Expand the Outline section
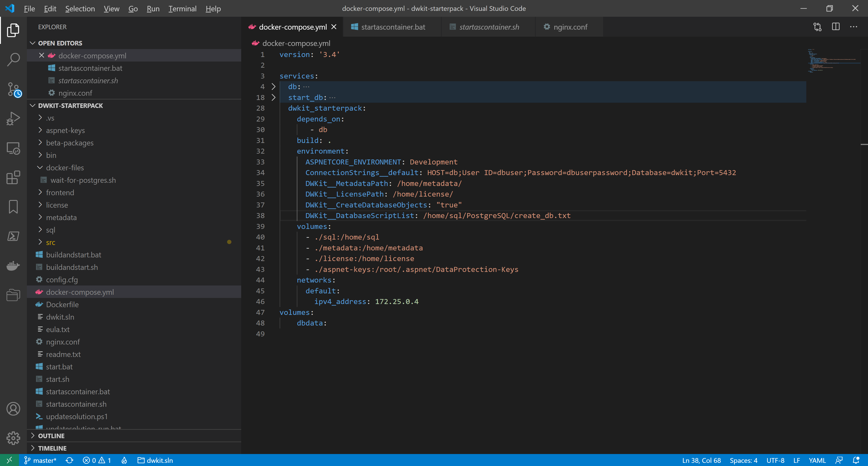This screenshot has width=868, height=466. (33, 436)
